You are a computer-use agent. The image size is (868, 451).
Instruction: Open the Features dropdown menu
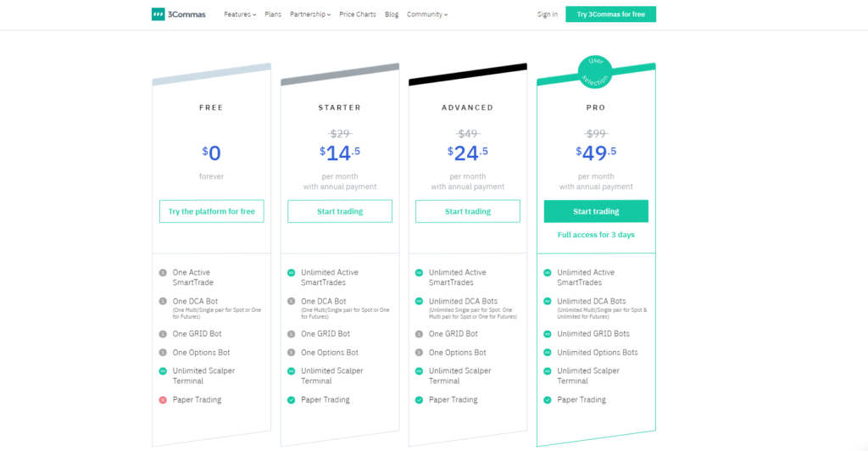(x=240, y=14)
